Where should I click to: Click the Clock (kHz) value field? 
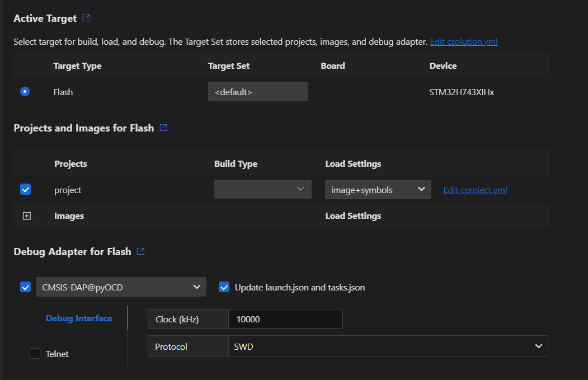click(x=285, y=319)
